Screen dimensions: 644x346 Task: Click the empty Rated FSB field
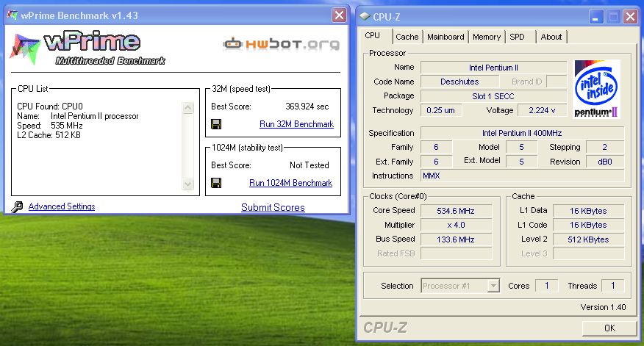(456, 253)
